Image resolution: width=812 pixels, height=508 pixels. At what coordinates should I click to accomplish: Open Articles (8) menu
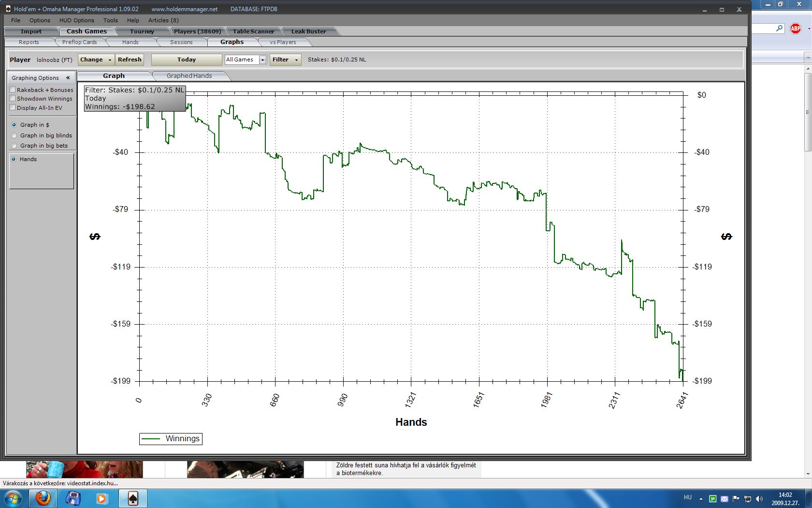click(163, 20)
